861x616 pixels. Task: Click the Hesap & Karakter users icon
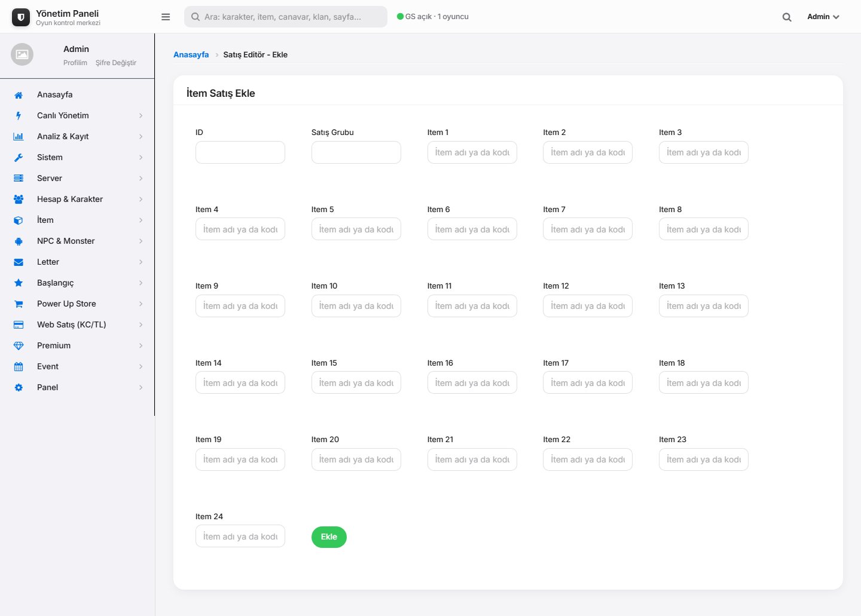coord(19,200)
